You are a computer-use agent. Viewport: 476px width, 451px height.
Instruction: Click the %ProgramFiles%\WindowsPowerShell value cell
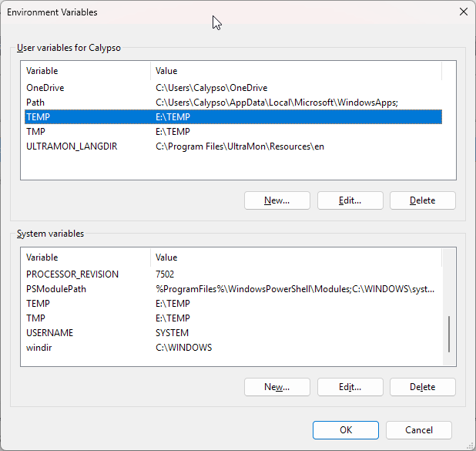[x=295, y=289]
